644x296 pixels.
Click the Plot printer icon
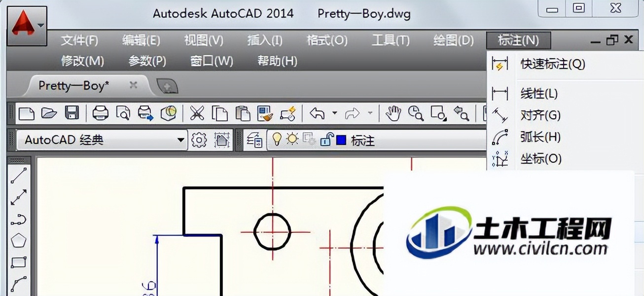tap(101, 113)
